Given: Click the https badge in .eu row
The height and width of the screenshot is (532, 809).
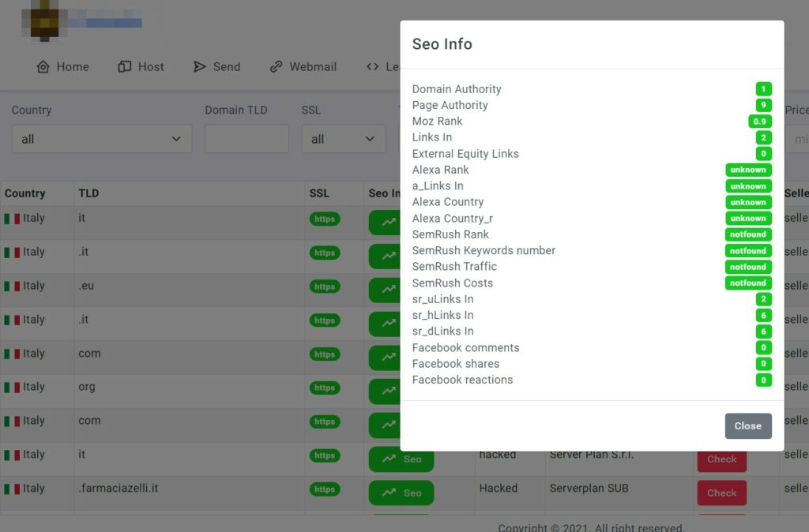Looking at the screenshot, I should tap(325, 287).
